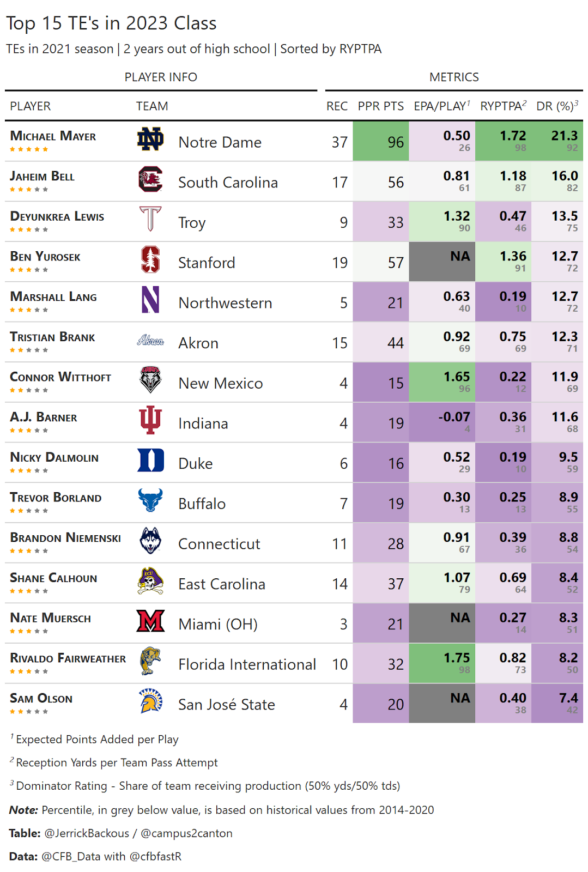The height and width of the screenshot is (872, 588).
Task: Click the Miami (OH) M logo
Action: [150, 621]
